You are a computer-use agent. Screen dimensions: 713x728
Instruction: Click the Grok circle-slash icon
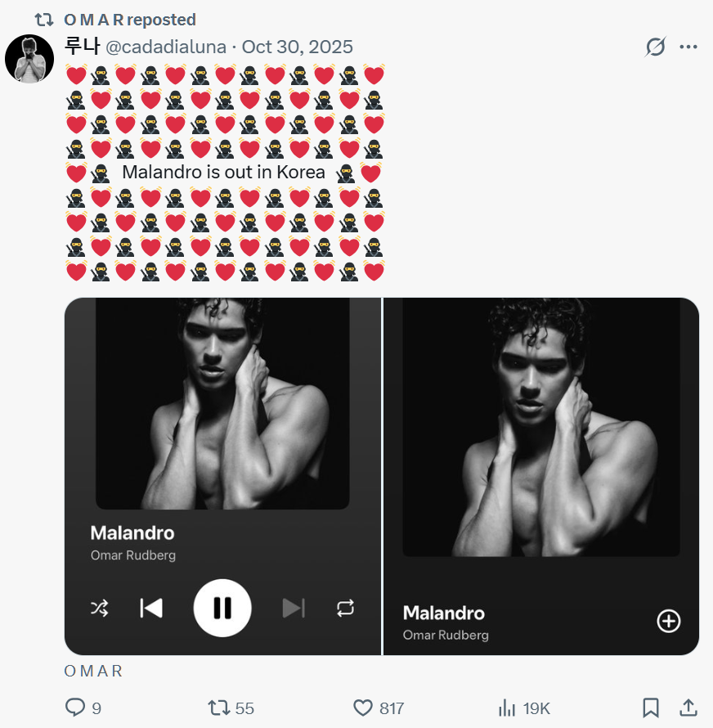pos(655,47)
